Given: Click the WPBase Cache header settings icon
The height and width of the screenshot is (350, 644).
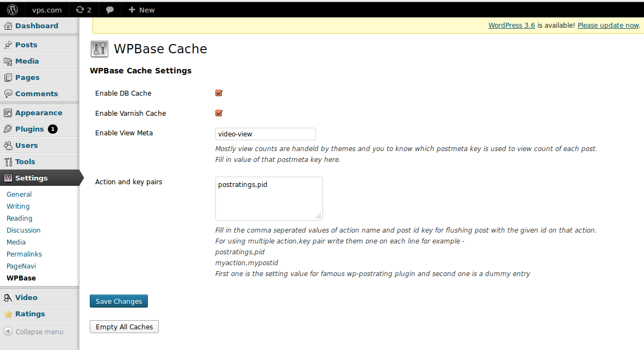Looking at the screenshot, I should point(99,49).
